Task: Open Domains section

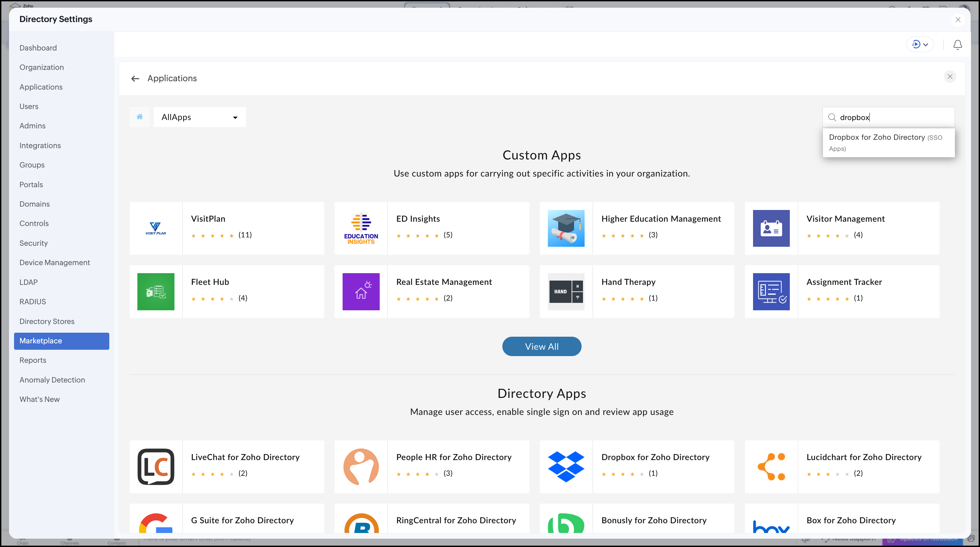Action: (x=34, y=204)
